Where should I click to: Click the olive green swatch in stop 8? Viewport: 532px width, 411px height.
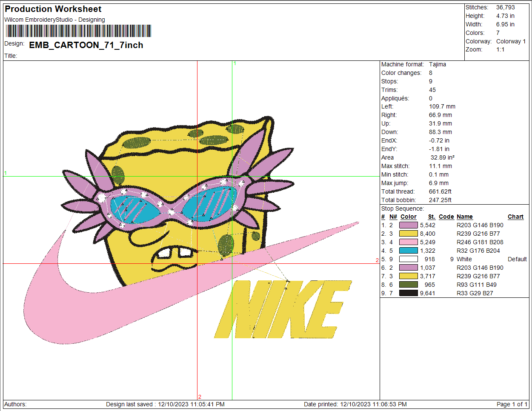(408, 285)
